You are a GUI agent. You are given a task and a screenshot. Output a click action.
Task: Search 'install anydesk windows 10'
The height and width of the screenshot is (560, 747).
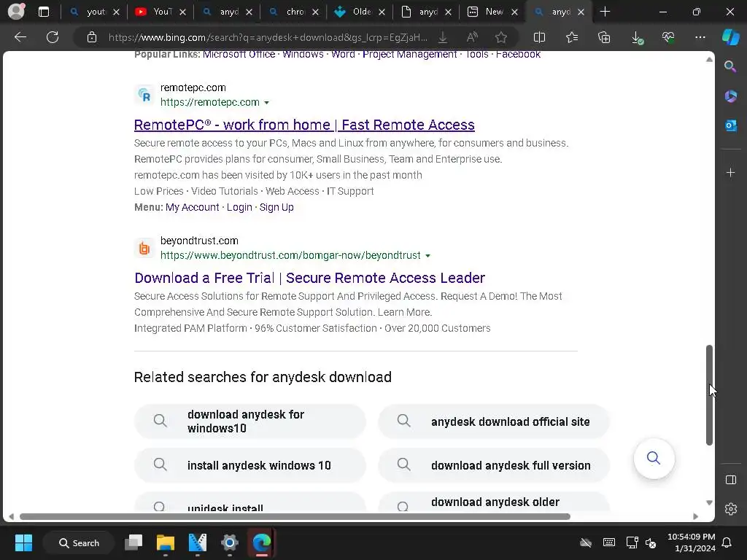click(250, 465)
